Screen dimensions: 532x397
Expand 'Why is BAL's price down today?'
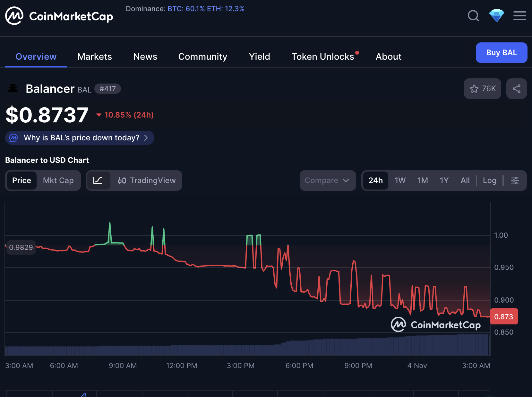tap(80, 138)
